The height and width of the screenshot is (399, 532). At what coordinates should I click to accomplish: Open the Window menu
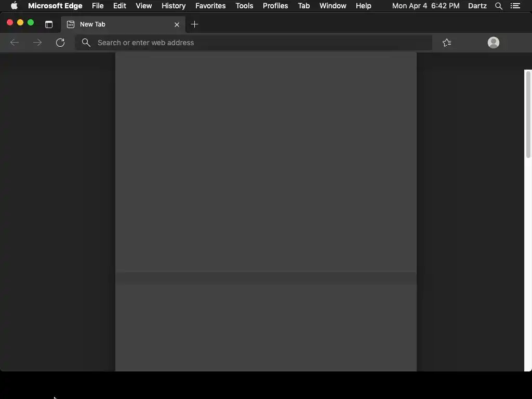[333, 6]
